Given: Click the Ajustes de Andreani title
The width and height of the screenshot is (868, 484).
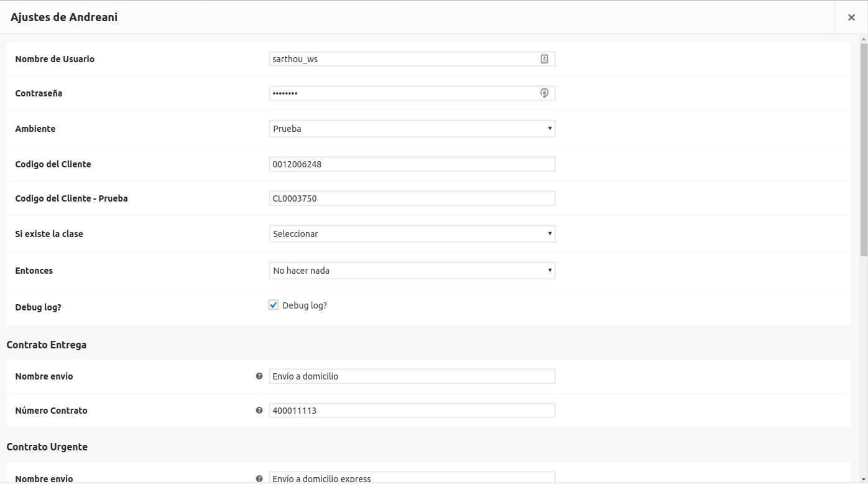Looking at the screenshot, I should point(64,17).
